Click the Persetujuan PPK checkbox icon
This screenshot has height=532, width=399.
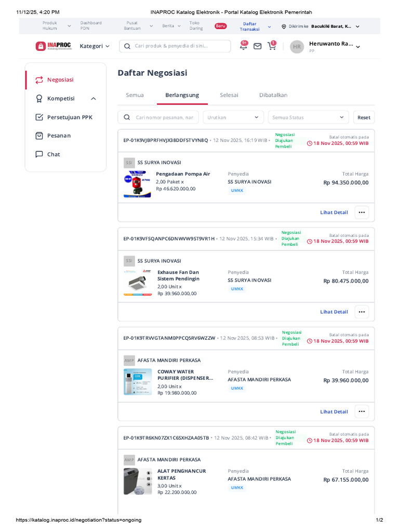tap(39, 117)
